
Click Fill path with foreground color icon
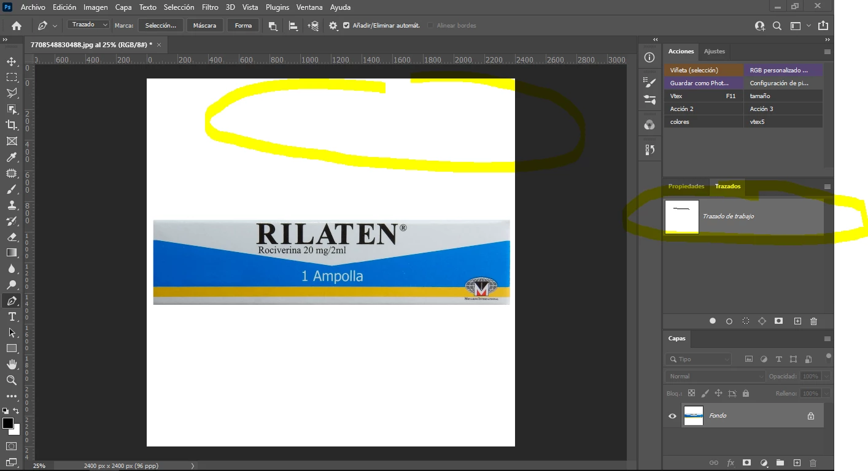pos(713,321)
